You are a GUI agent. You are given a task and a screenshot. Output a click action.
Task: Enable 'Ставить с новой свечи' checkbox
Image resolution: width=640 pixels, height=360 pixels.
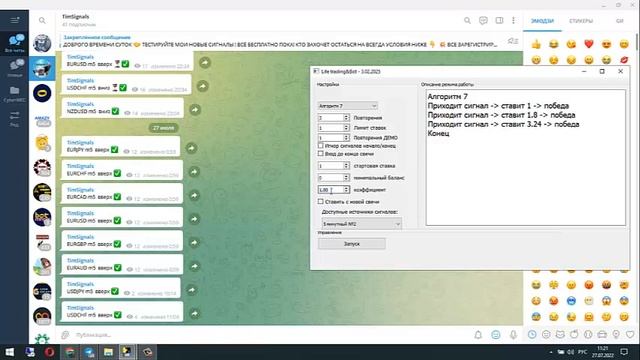[320, 201]
